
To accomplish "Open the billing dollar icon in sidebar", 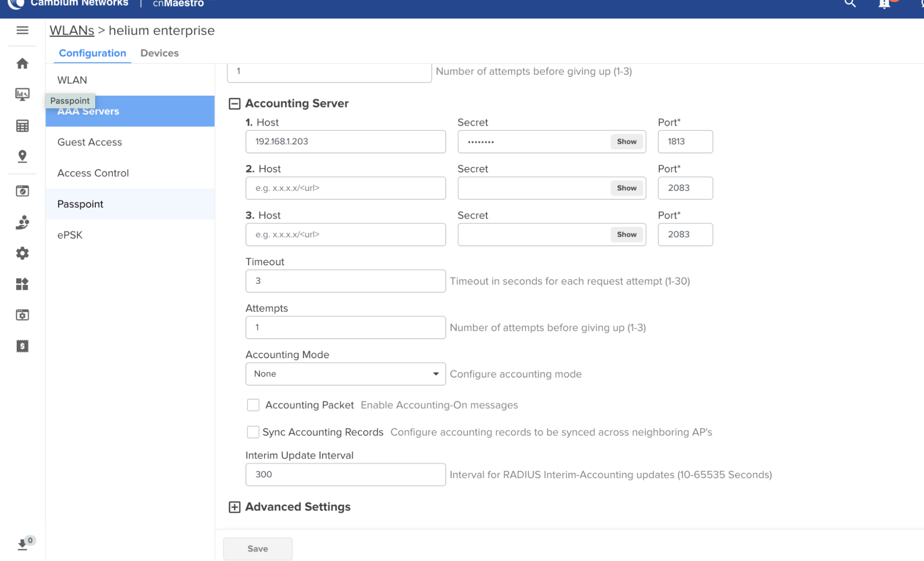I will click(x=22, y=346).
